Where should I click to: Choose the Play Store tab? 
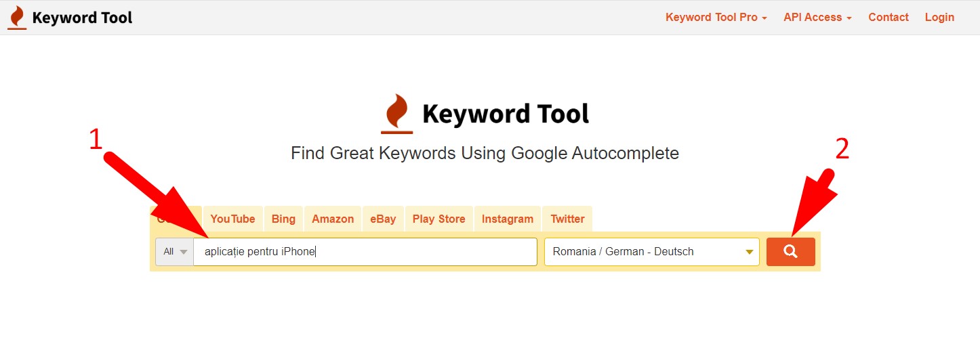click(x=438, y=219)
